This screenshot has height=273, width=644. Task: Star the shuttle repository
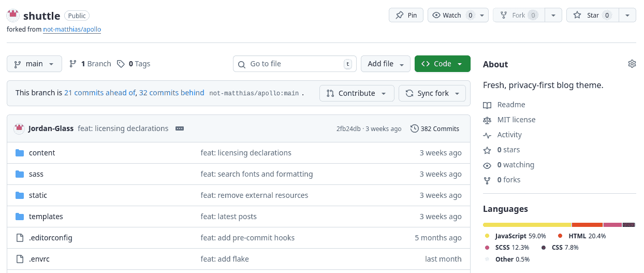(x=593, y=16)
